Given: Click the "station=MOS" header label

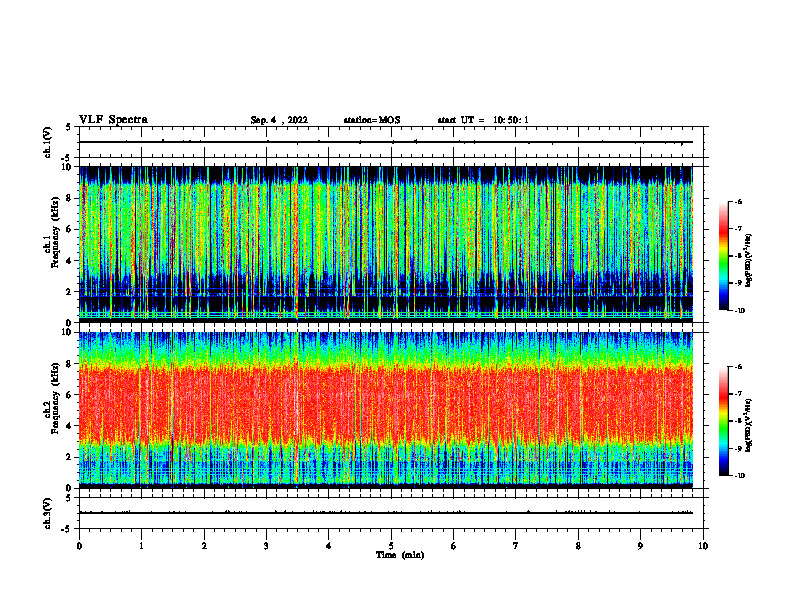Looking at the screenshot, I should click(x=372, y=120).
